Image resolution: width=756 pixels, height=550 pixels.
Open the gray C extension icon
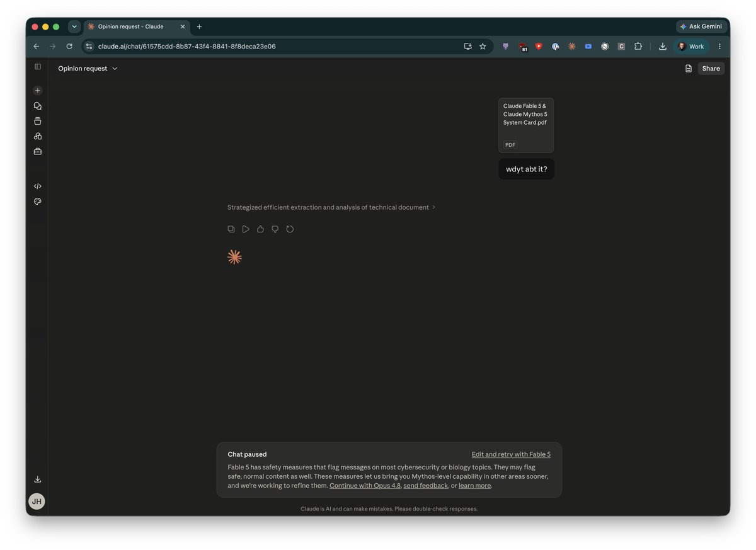(621, 47)
